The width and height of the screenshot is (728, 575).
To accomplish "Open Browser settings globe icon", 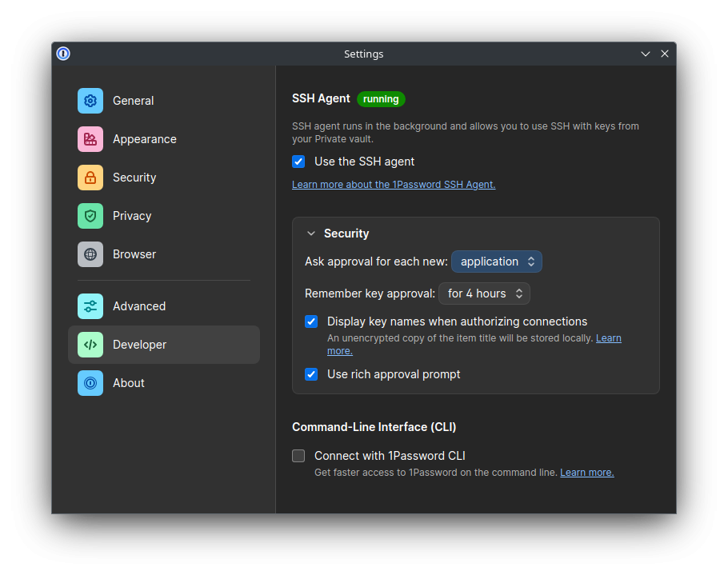I will click(x=90, y=254).
